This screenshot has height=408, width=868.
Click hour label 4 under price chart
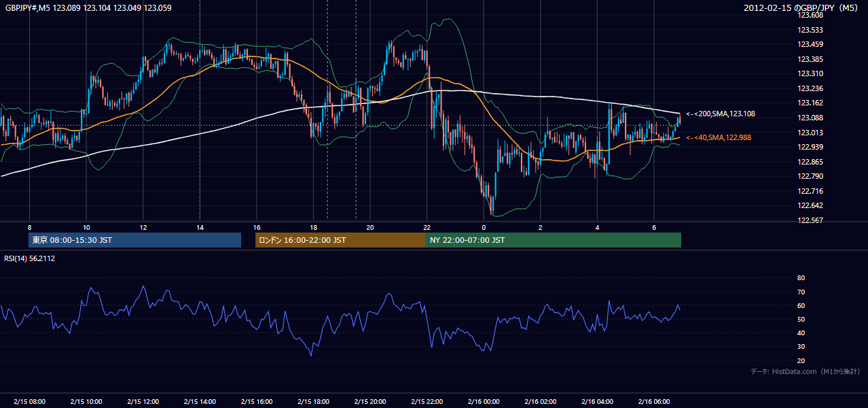[x=598, y=227]
